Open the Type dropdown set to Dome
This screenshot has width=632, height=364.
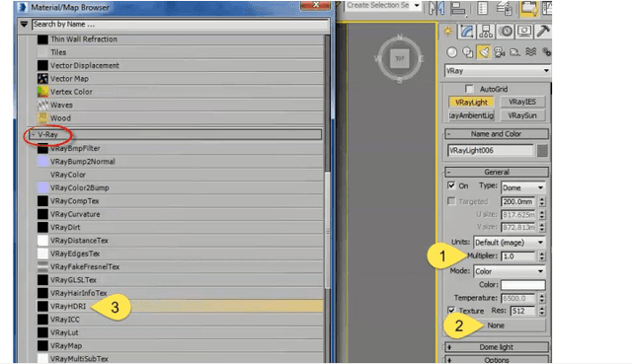(x=523, y=187)
